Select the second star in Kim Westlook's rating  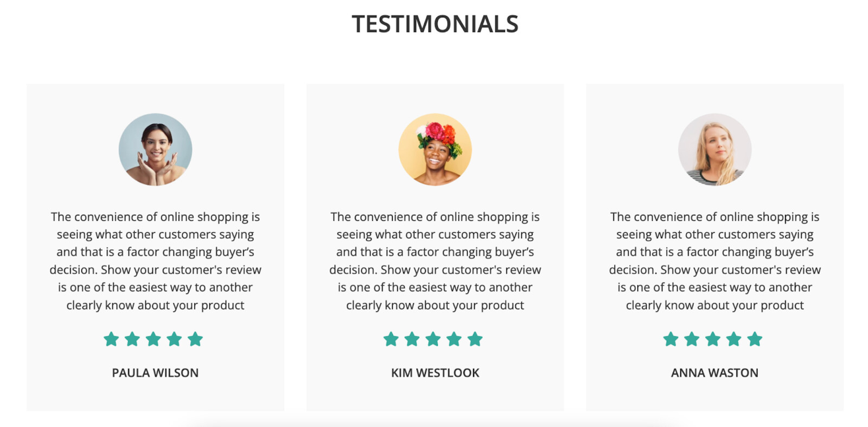coord(412,340)
